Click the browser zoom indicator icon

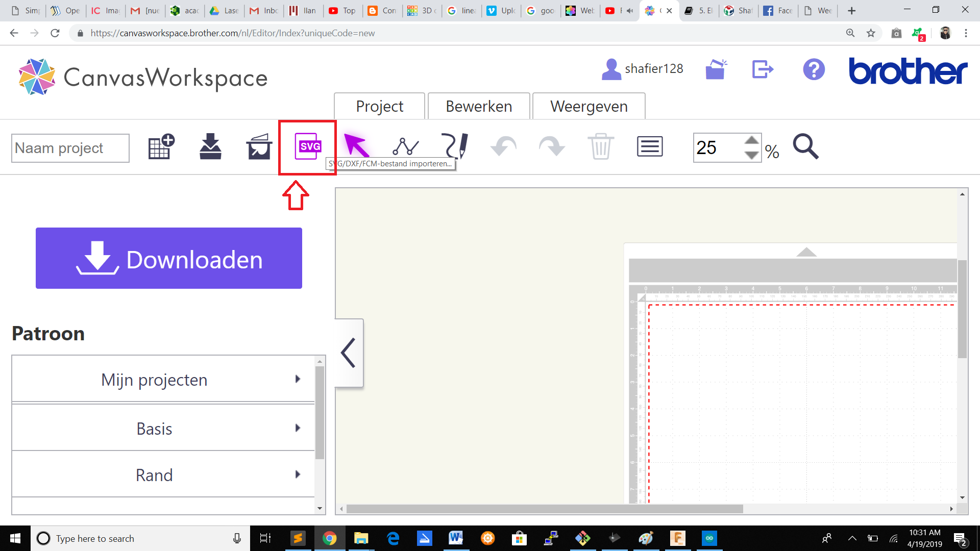pos(850,33)
